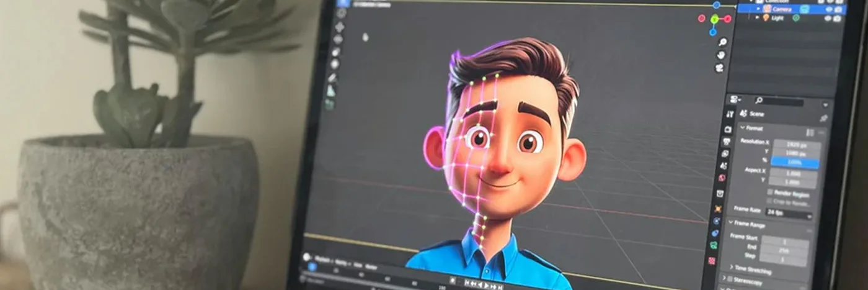868x290 pixels.
Task: Click the Light bulb object icon in outliner
Action: [766, 18]
